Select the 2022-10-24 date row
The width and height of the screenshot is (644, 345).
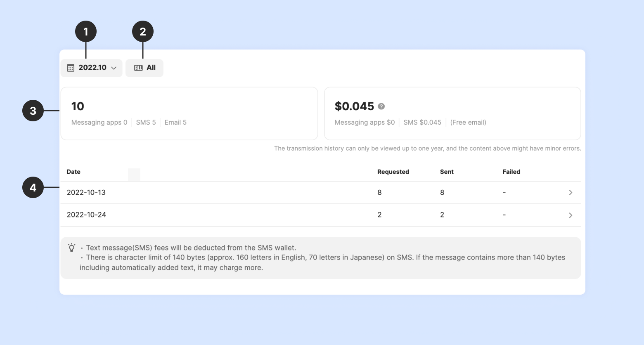click(87, 215)
